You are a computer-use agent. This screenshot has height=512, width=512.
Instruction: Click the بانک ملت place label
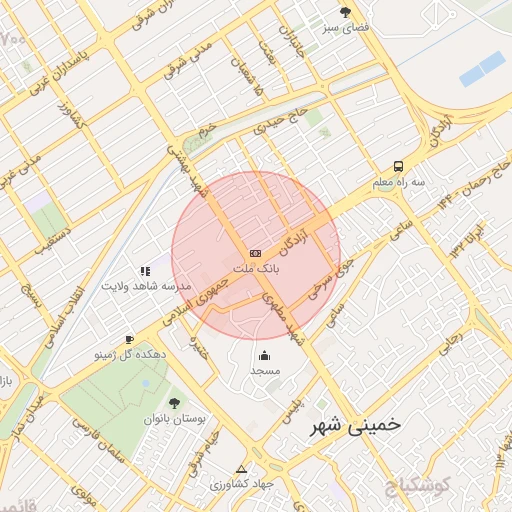(x=256, y=269)
